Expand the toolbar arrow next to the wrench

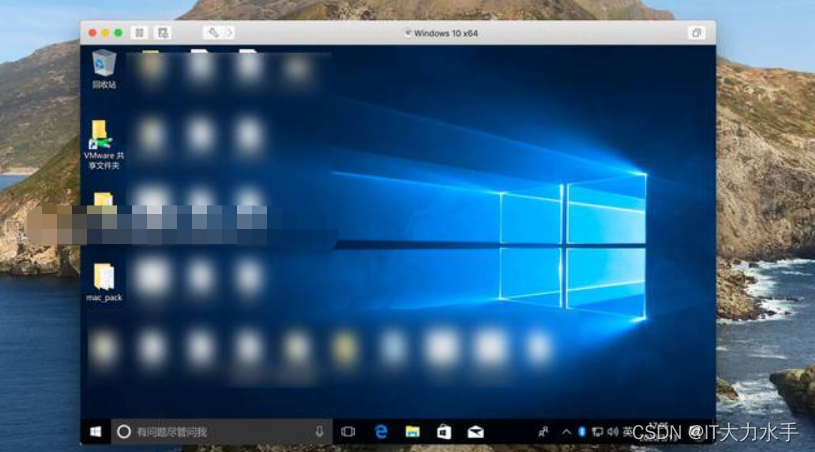(229, 33)
